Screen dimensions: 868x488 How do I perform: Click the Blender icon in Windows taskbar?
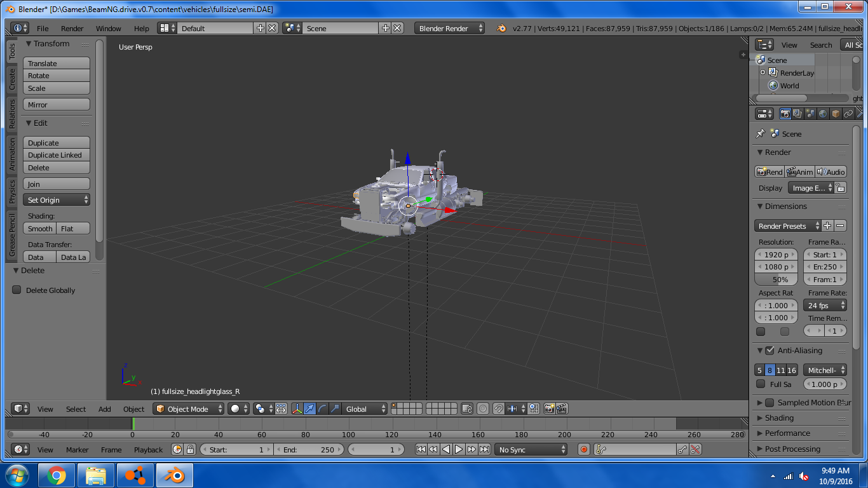[x=175, y=475]
